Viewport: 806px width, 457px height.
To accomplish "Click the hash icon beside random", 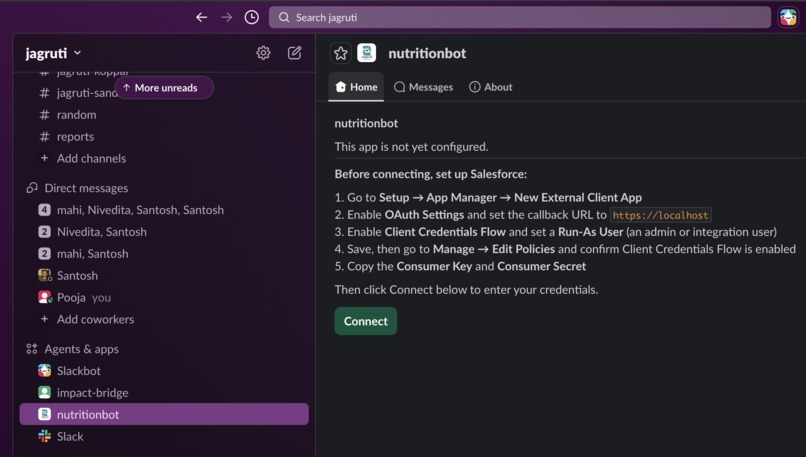I will tap(45, 115).
